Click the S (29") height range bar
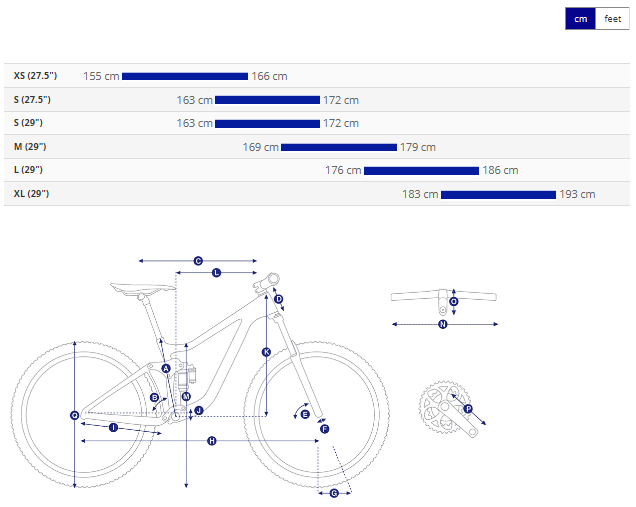Viewport: 636px width, 507px height. coord(267,123)
